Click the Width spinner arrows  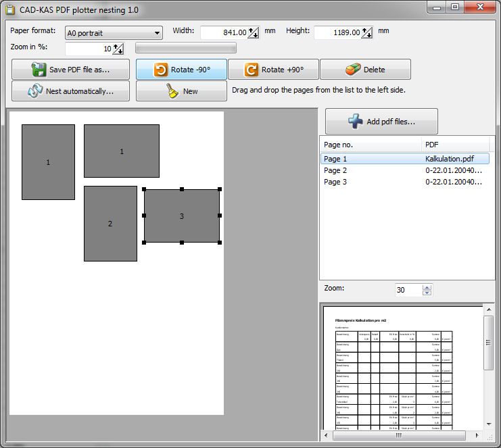[x=254, y=32]
